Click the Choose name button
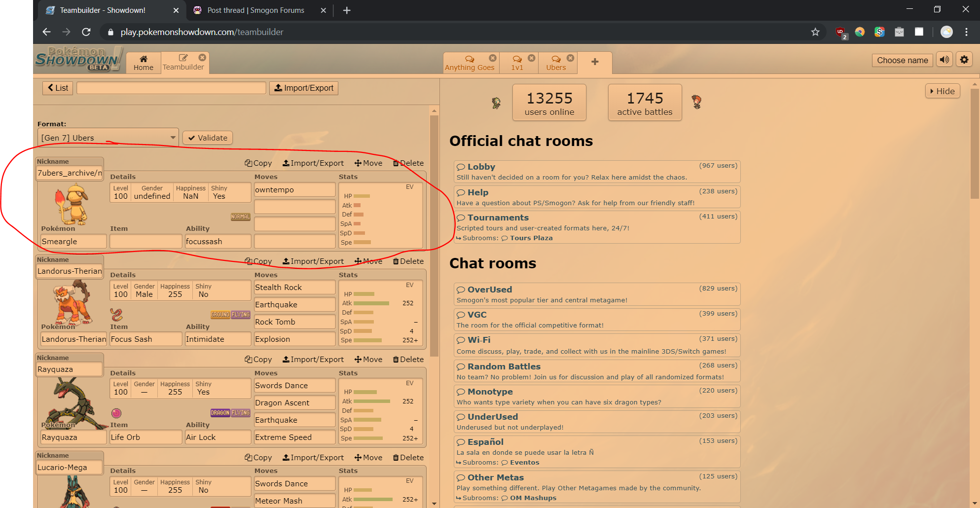The image size is (980, 508). click(x=902, y=60)
